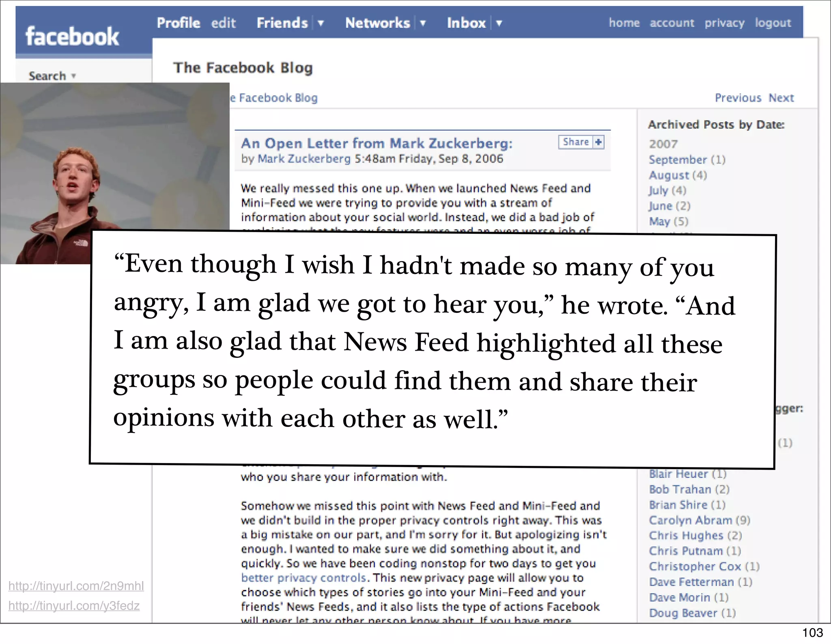Open Dave Fetterman (1) posts
This screenshot has height=644, width=831.
(701, 582)
